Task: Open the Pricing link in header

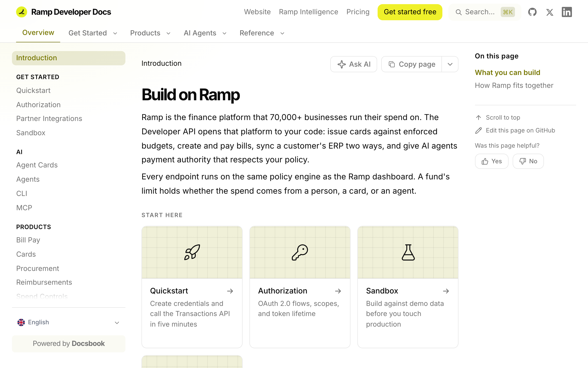Action: pyautogui.click(x=358, y=12)
